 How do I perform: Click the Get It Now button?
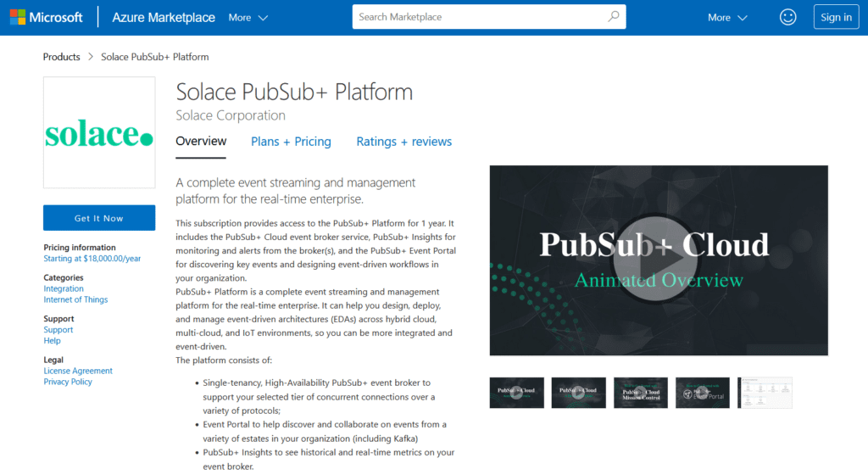click(x=99, y=218)
